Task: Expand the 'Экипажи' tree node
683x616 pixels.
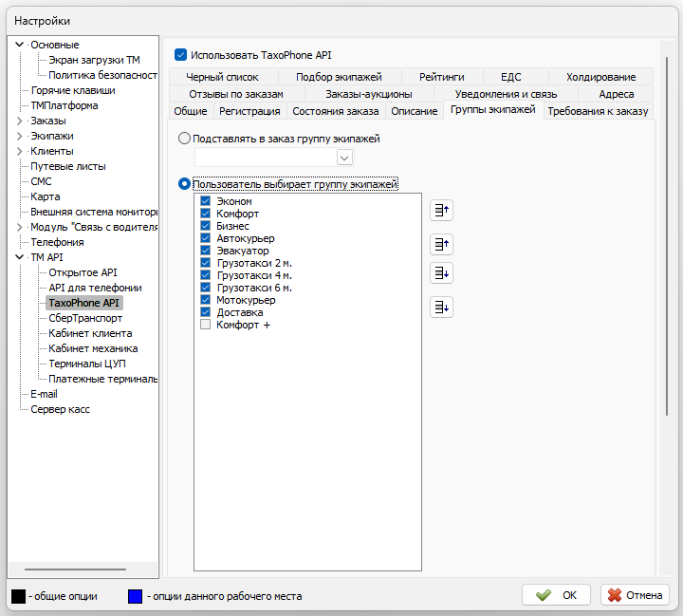Action: pyautogui.click(x=19, y=136)
